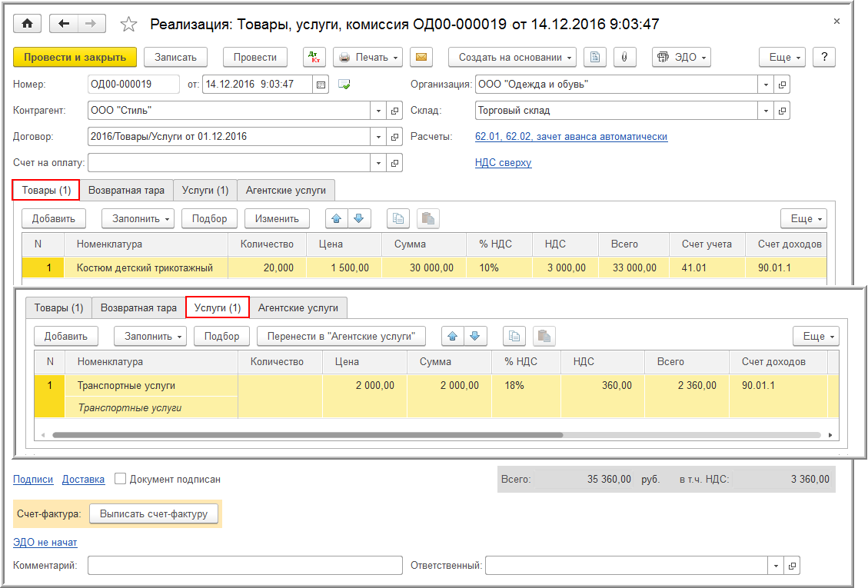Click Провести button
868x588 pixels.
[254, 57]
